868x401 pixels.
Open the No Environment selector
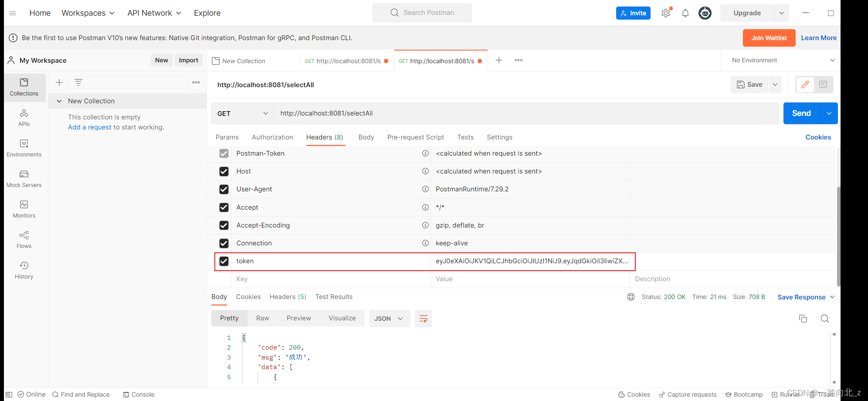click(x=783, y=60)
